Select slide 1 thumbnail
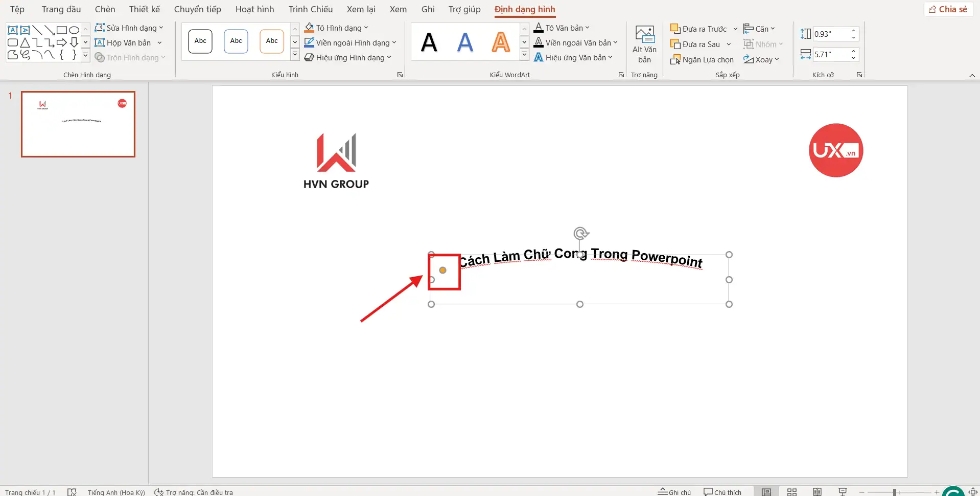 pos(78,124)
